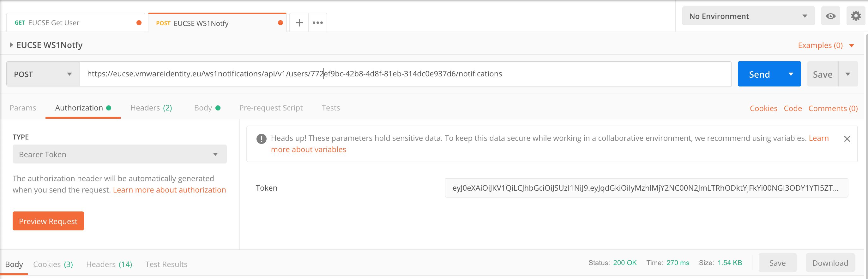Open the Save options dropdown arrow

[848, 74]
